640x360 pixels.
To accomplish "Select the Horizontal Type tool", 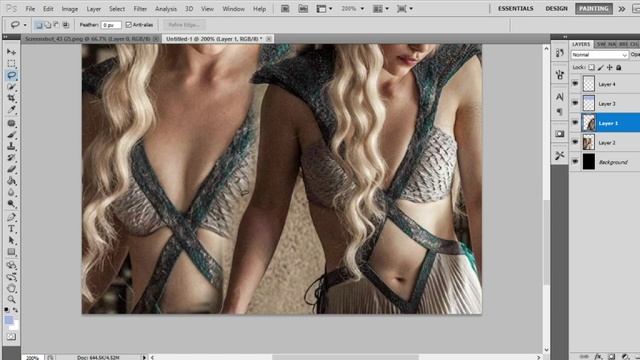I will [11, 229].
